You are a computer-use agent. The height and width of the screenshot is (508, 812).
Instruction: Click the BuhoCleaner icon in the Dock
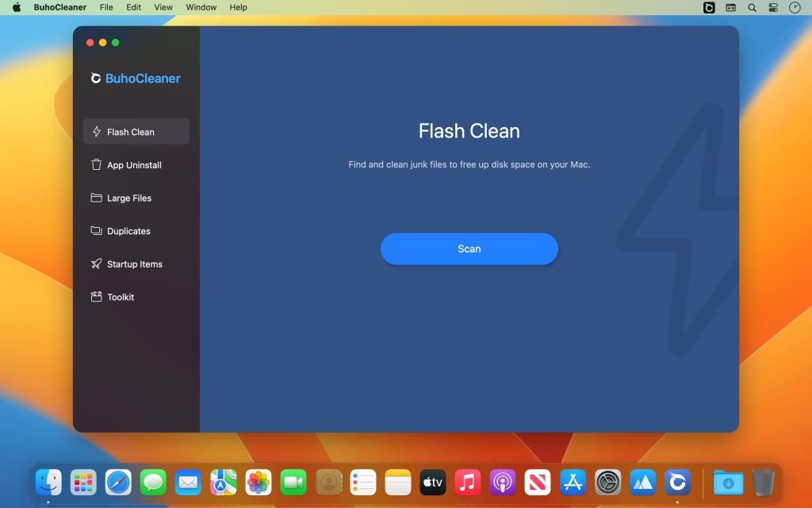(x=678, y=482)
